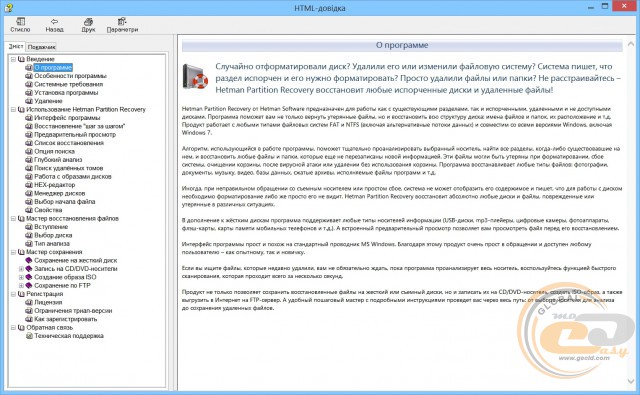Click the purple book icon beside Сохранение по FTP
640x395 pixels.
(29, 285)
